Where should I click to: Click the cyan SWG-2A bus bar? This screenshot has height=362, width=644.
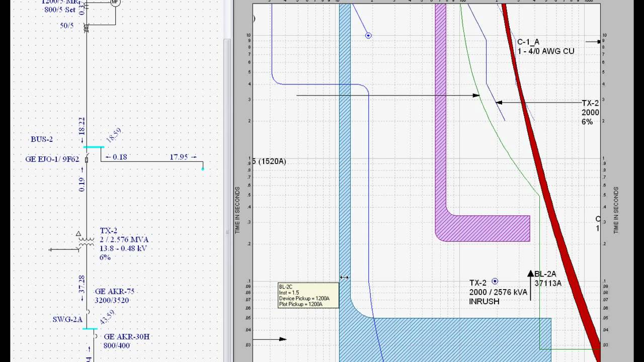[90, 329]
